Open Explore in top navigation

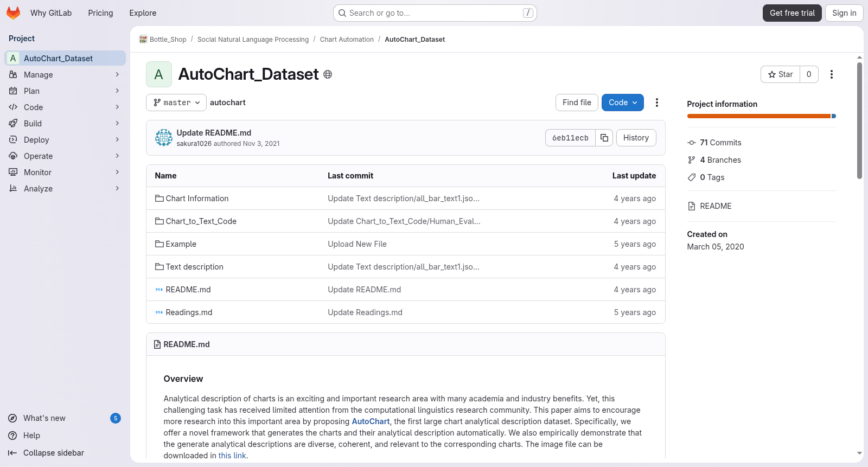(x=143, y=13)
